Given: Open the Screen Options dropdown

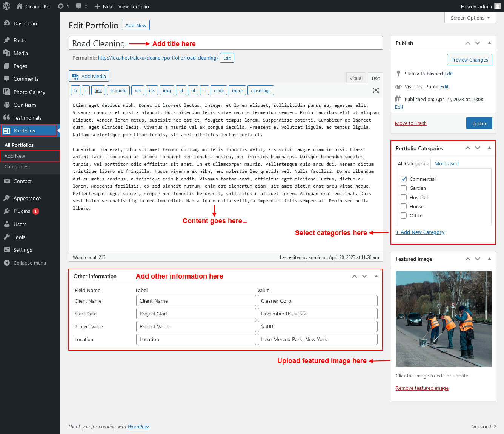Looking at the screenshot, I should (x=470, y=18).
